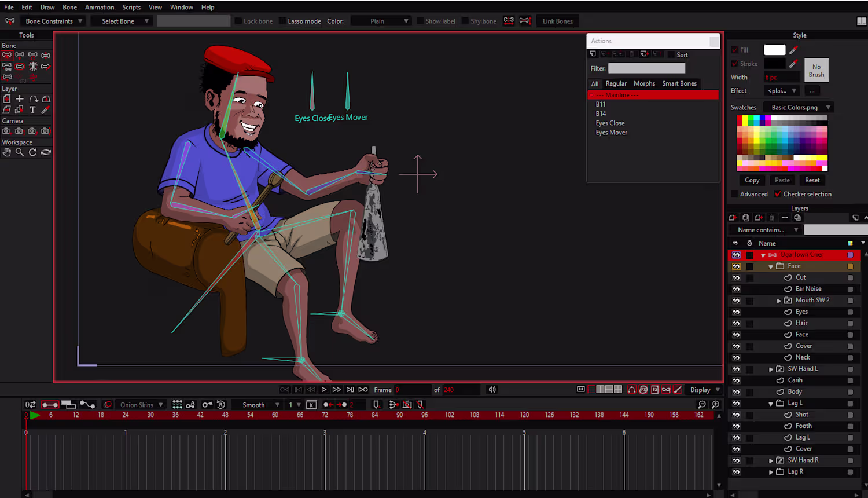Open the File menu
The width and height of the screenshot is (868, 498).
point(9,7)
